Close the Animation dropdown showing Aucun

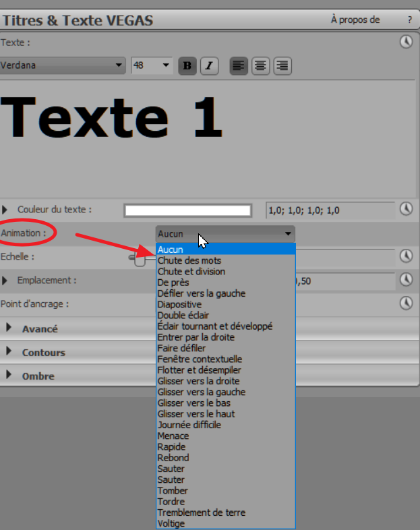[225, 234]
